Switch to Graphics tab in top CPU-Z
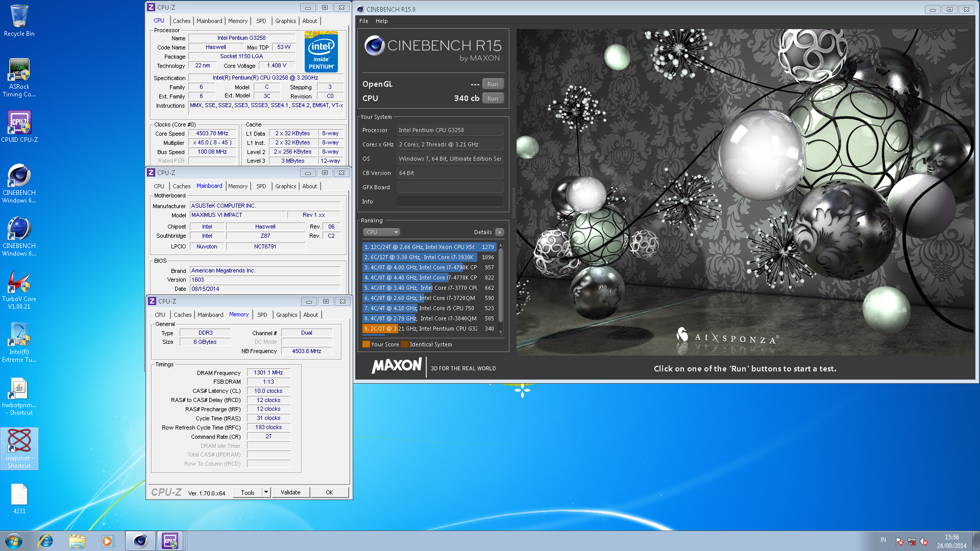980x551 pixels. pyautogui.click(x=285, y=21)
